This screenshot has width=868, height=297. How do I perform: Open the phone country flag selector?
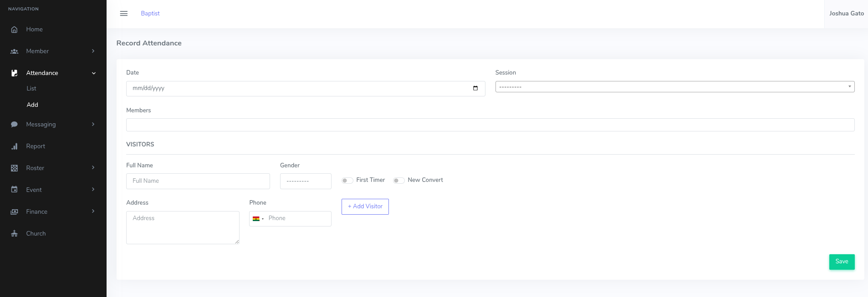tap(258, 219)
